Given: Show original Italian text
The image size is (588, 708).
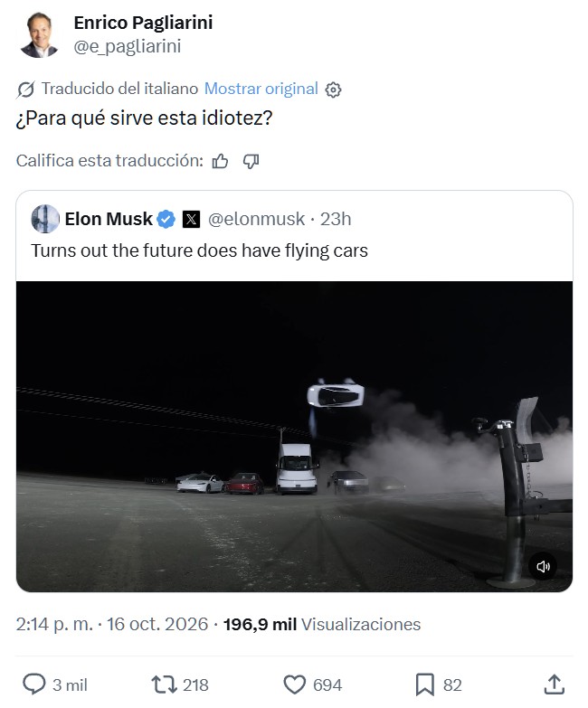Looking at the screenshot, I should click(x=261, y=89).
